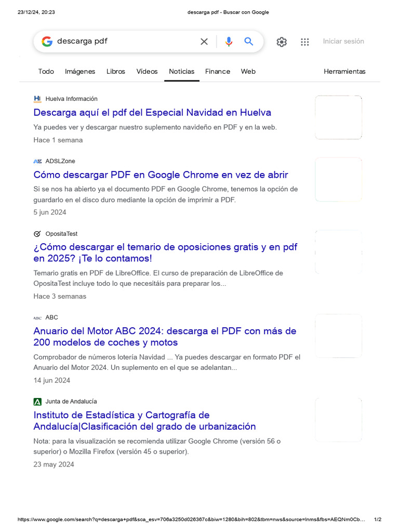Open Cómo descargar PDF en Google Chrome article
Image resolution: width=399 pixels, height=532 pixels.
coord(161,175)
